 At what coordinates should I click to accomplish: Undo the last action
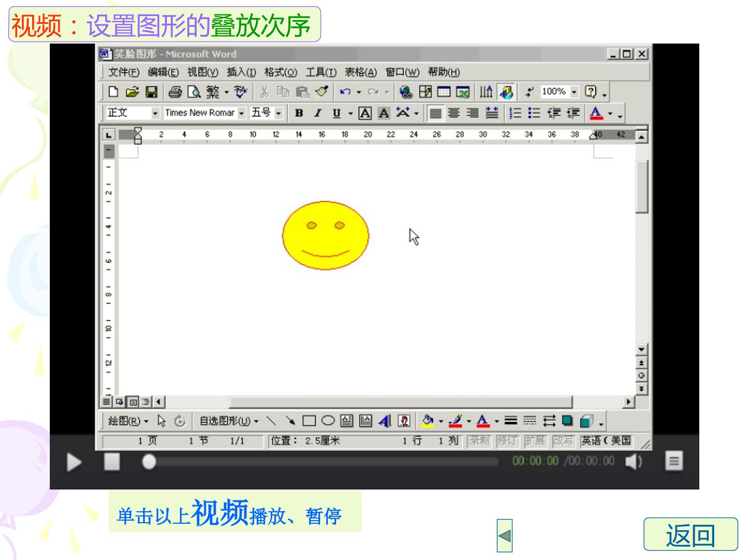pyautogui.click(x=345, y=92)
